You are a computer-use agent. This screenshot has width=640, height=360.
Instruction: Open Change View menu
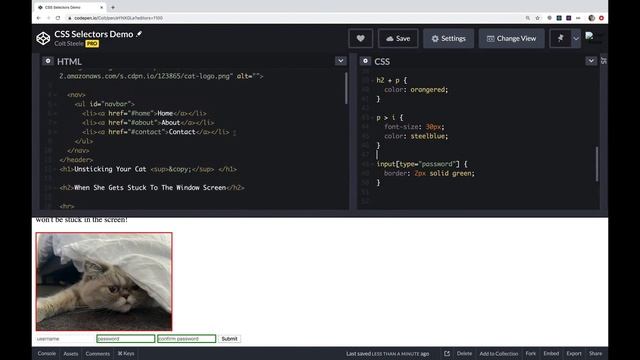pyautogui.click(x=511, y=38)
